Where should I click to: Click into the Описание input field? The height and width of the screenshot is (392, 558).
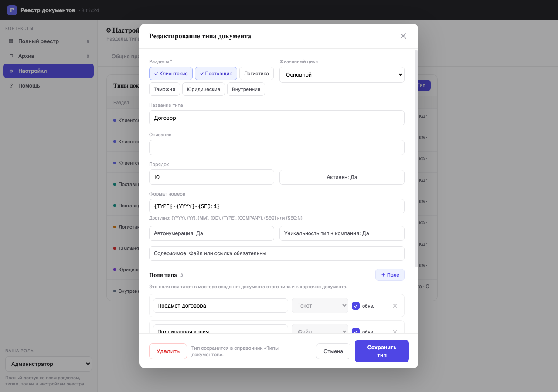(x=277, y=147)
